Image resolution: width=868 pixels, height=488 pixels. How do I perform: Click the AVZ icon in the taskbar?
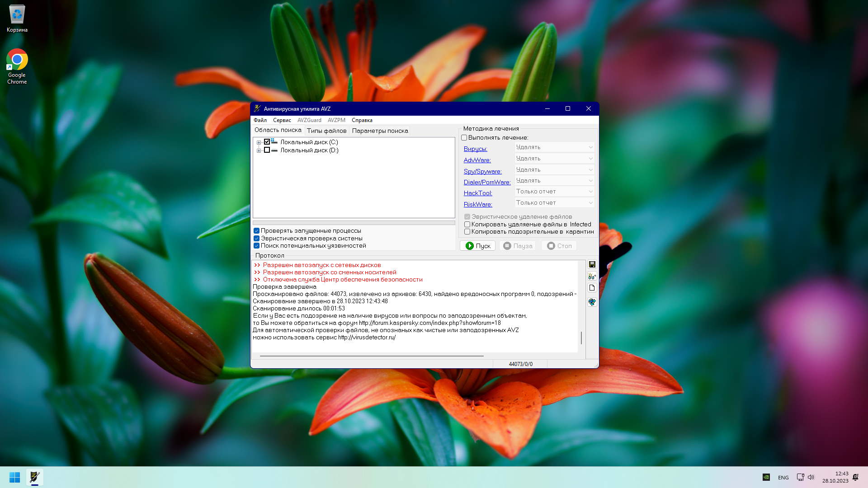pyautogui.click(x=35, y=477)
